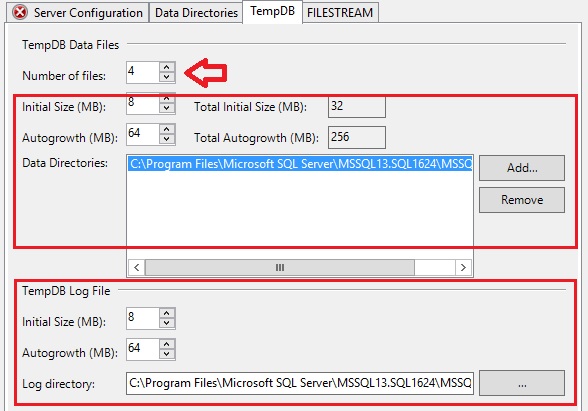Click the horizontal scrollbar left arrow

click(136, 267)
